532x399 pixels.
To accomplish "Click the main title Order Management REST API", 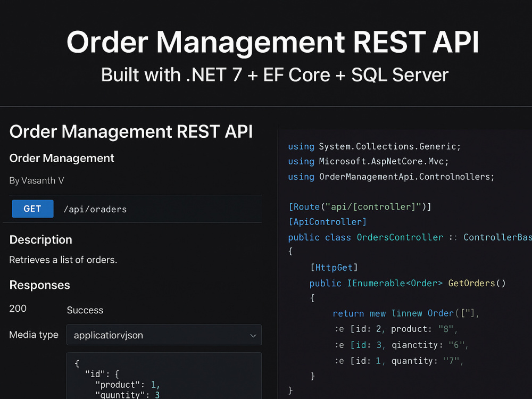I will click(x=272, y=42).
